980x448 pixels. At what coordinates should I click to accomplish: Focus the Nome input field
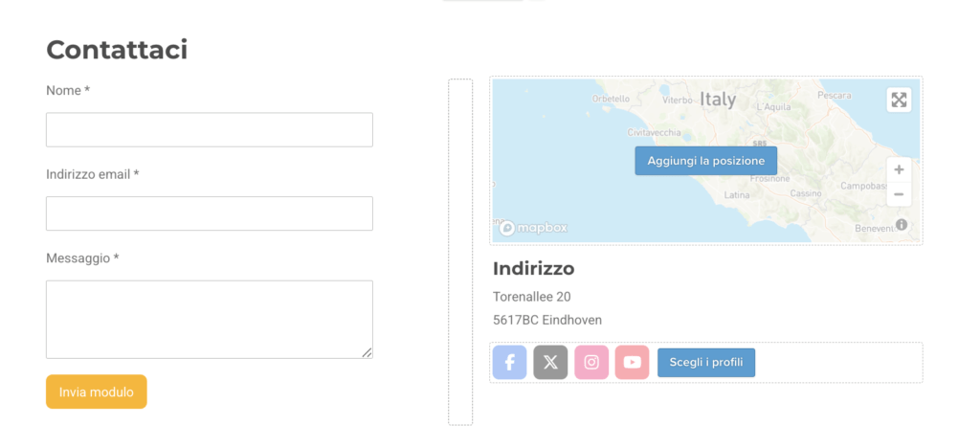click(210, 130)
